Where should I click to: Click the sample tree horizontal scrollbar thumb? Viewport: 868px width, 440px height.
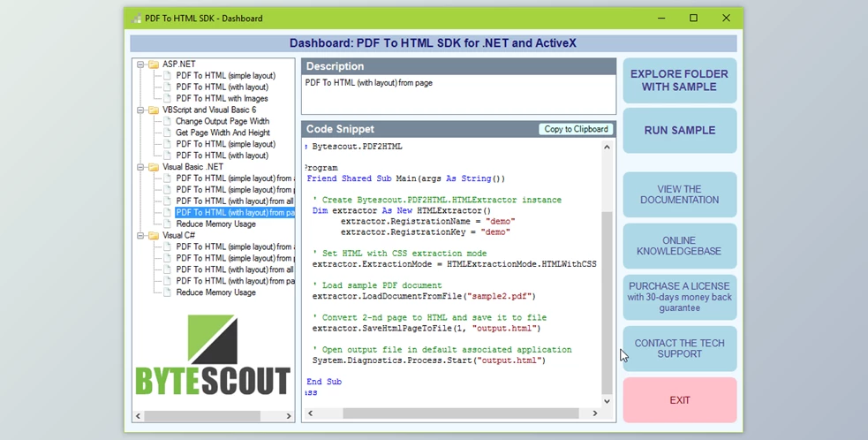click(202, 415)
